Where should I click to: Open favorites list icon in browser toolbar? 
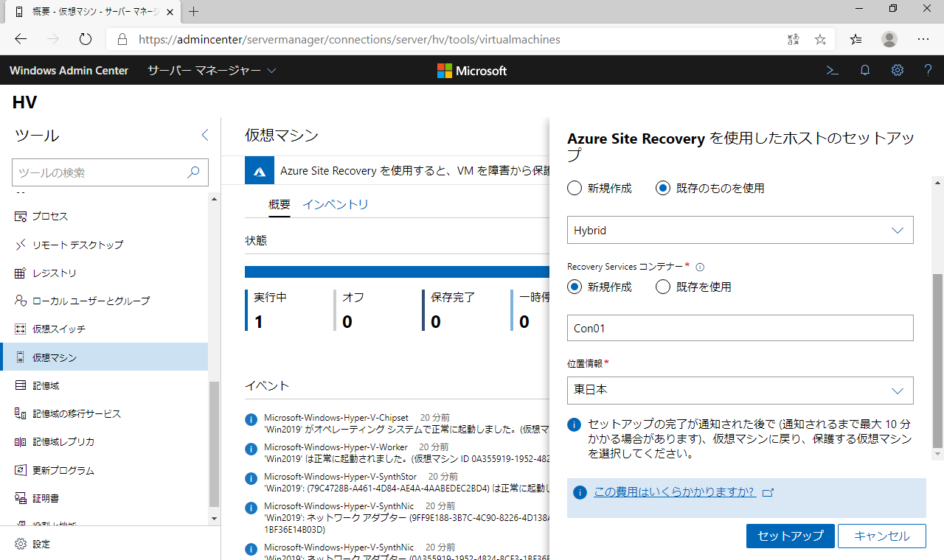pyautogui.click(x=855, y=40)
